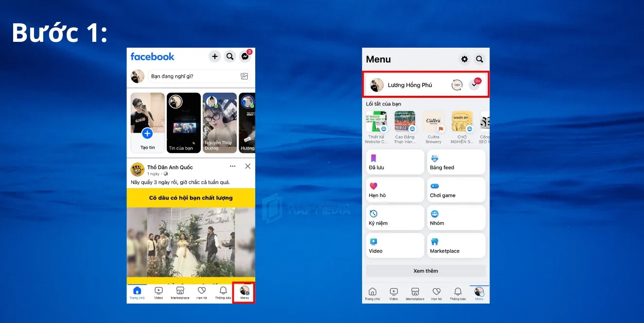Open search on the Facebook home screen

pos(230,56)
